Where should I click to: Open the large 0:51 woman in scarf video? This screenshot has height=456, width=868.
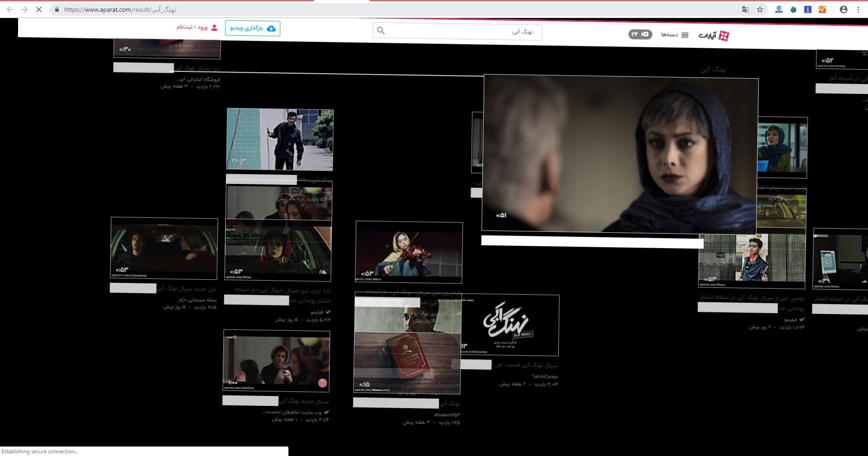(620, 155)
